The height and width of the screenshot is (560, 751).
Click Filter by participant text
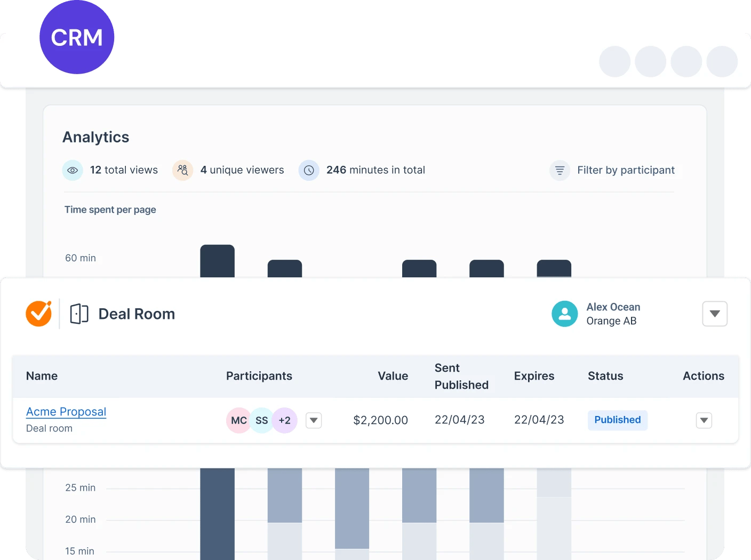point(626,170)
